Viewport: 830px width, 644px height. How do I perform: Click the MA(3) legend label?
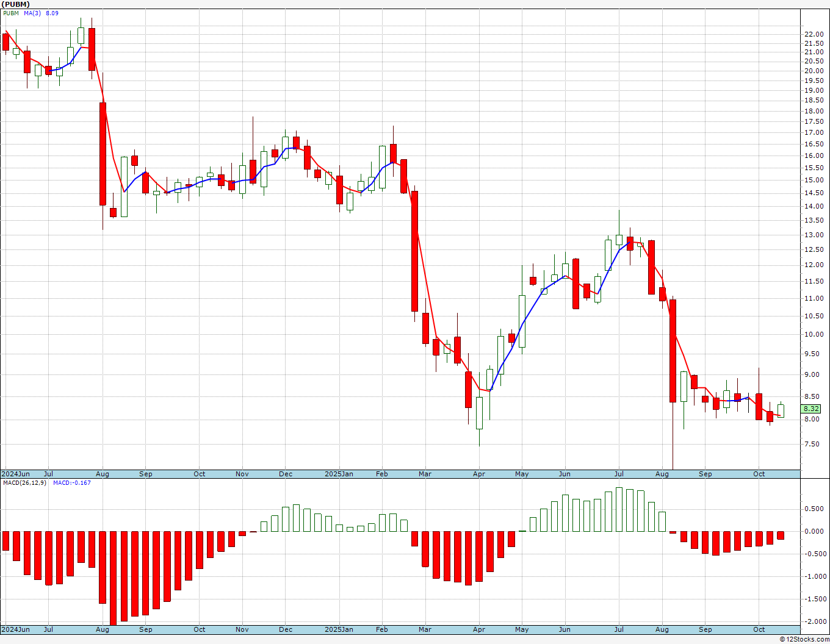click(x=32, y=13)
